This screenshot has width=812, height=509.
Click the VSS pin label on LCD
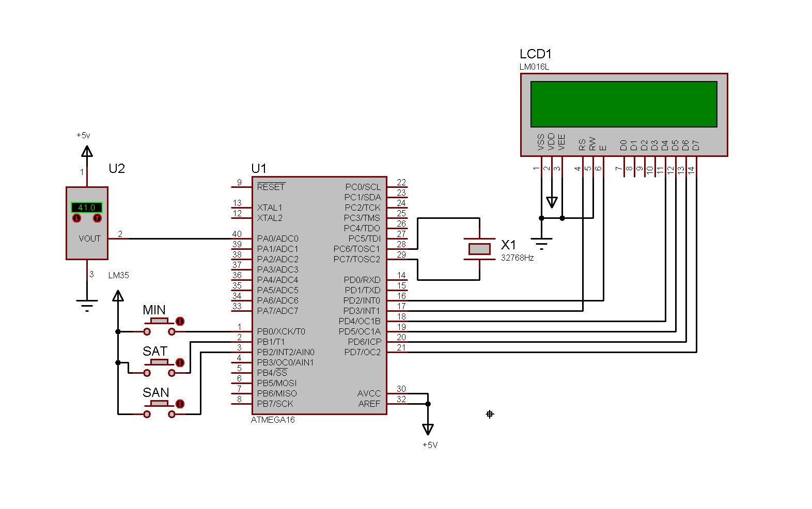point(541,143)
